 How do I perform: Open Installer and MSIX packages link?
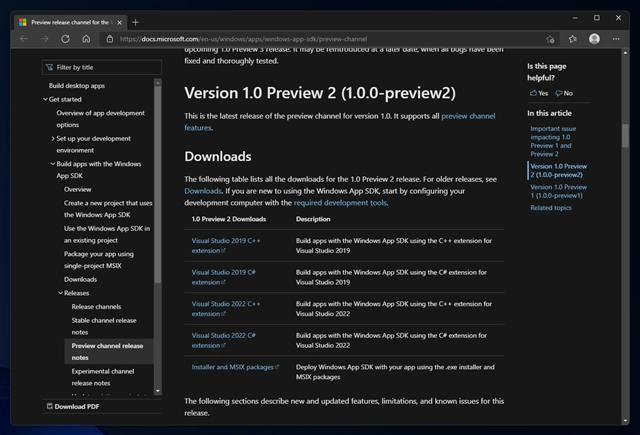[235, 367]
